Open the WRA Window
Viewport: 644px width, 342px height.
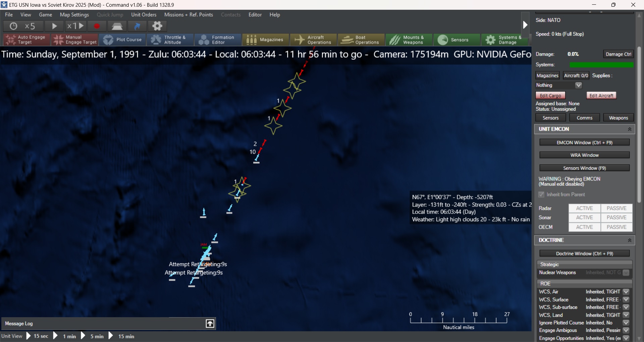click(x=585, y=155)
